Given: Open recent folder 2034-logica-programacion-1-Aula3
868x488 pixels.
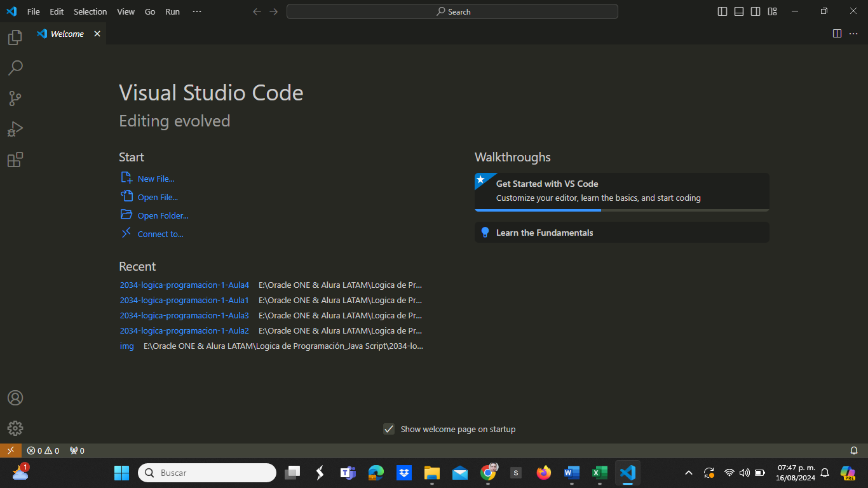Looking at the screenshot, I should pos(184,315).
